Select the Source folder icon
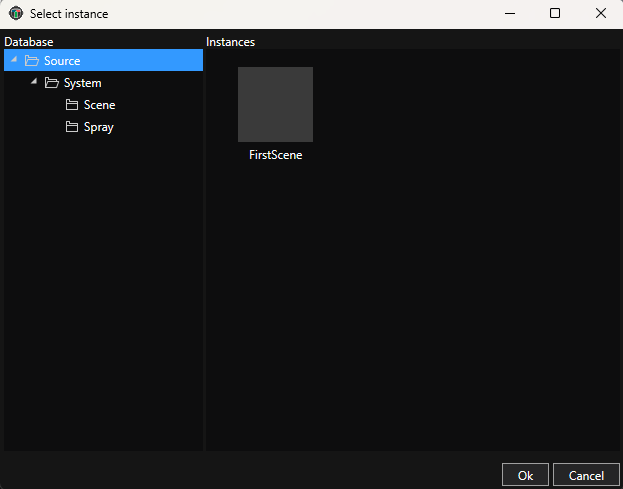 point(32,61)
